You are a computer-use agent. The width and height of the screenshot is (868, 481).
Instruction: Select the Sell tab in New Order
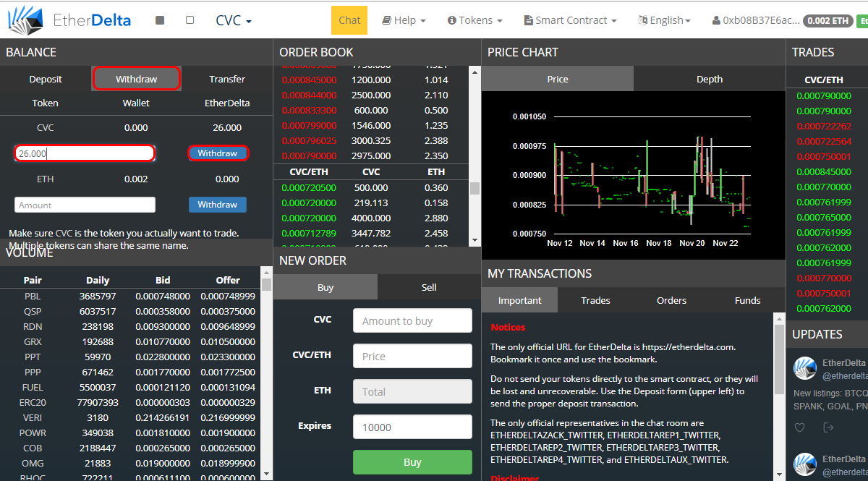click(429, 287)
